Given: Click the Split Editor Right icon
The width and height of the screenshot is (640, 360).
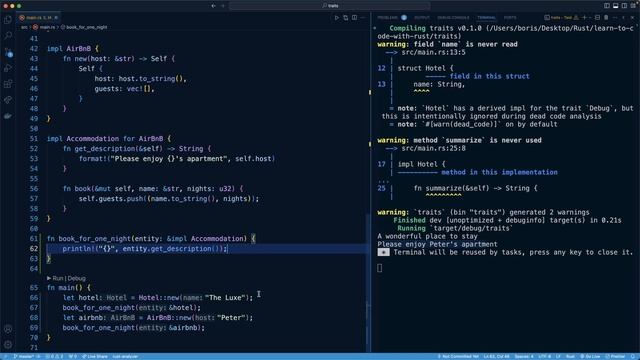Looking at the screenshot, I should (354, 18).
